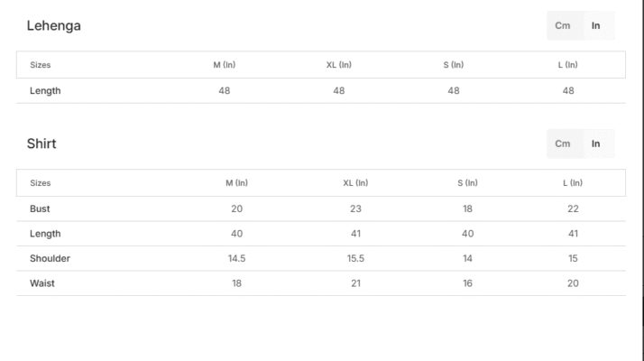Click the Length row label in Shirt table

point(45,234)
